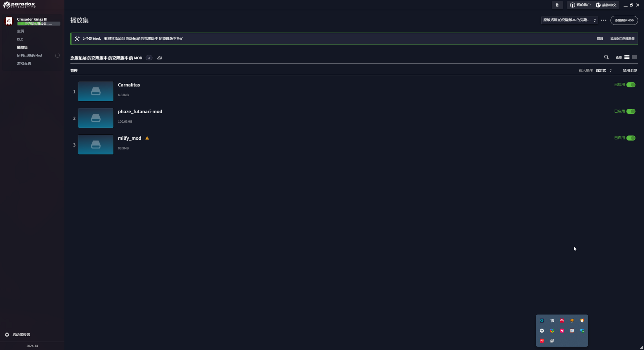Click launcher version 2024.14
Image resolution: width=644 pixels, height=350 pixels.
coord(32,346)
